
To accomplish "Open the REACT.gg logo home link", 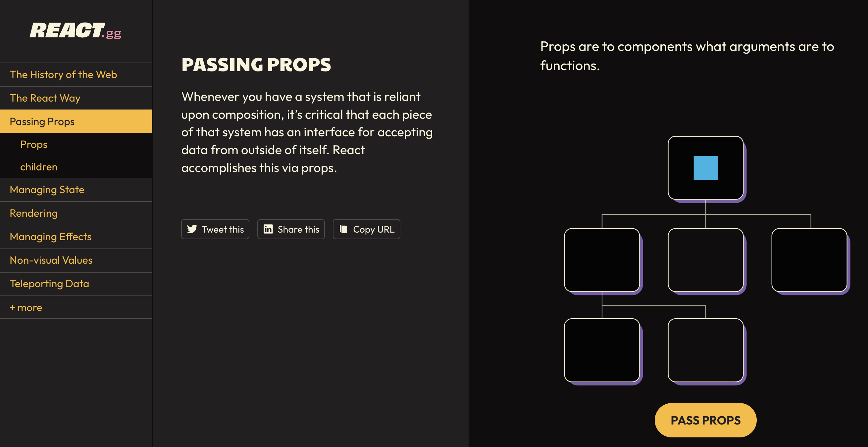I will point(76,30).
